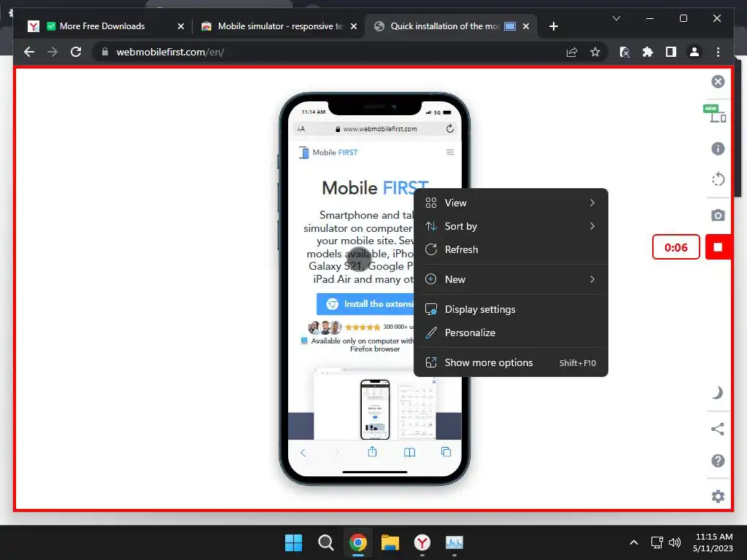Close the More Free Downloads tab
Image resolution: width=747 pixels, height=560 pixels.
(x=181, y=27)
